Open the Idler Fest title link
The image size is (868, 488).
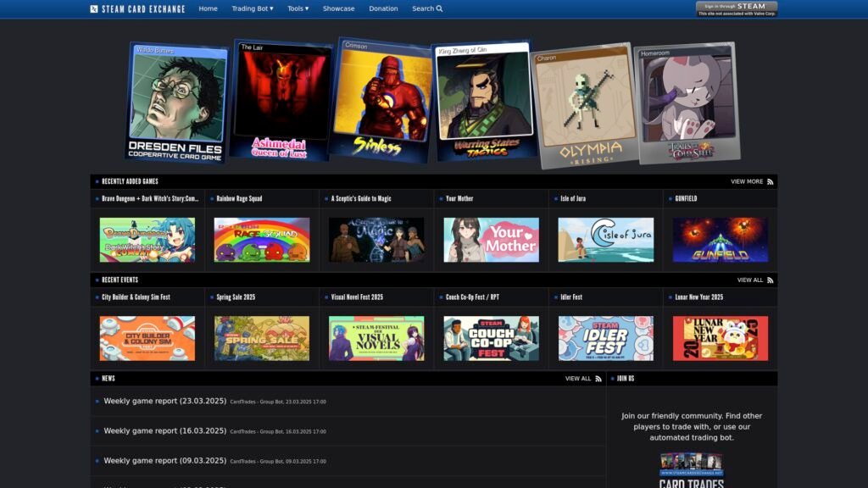pyautogui.click(x=571, y=297)
